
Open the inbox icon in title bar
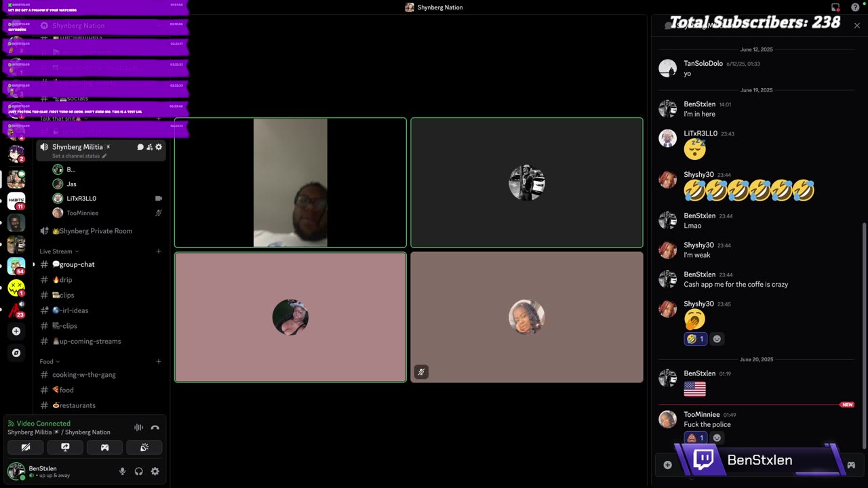tap(835, 7)
